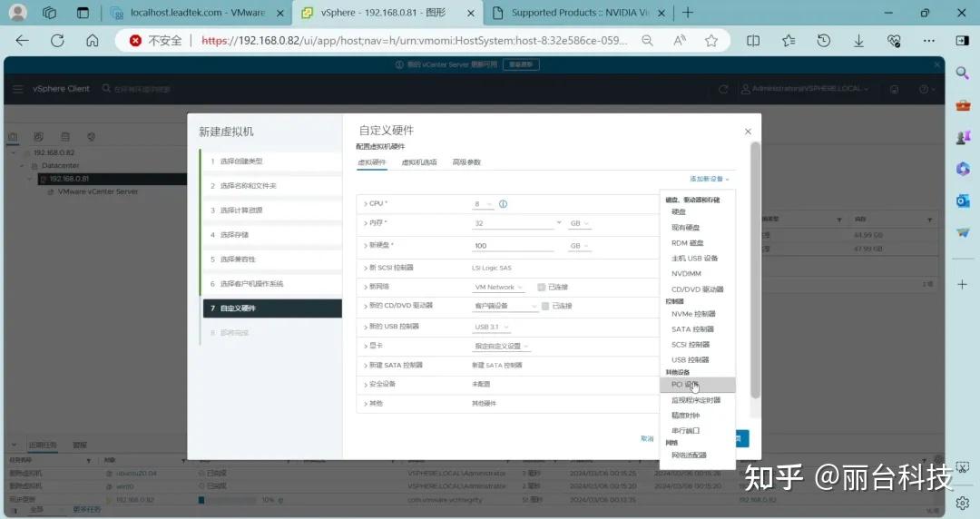The image size is (980, 519).
Task: Expand the 新 SCSI 控制器 row
Action: coord(366,268)
